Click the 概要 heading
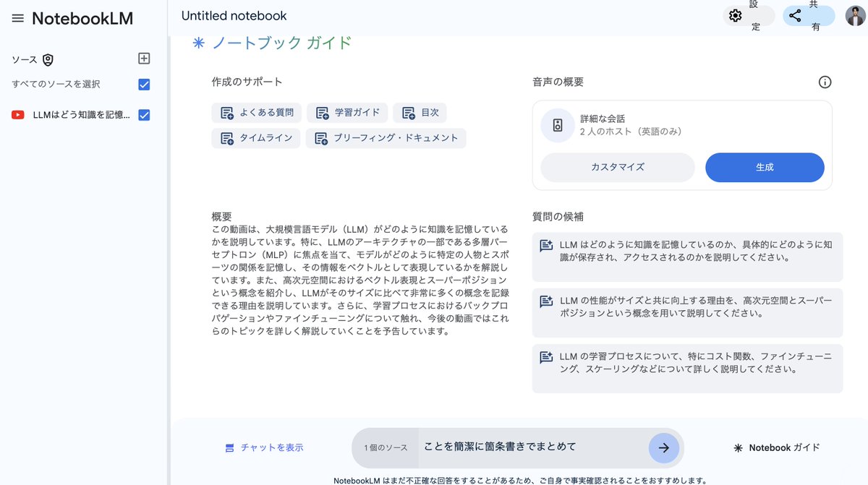This screenshot has width=868, height=485. pos(221,216)
